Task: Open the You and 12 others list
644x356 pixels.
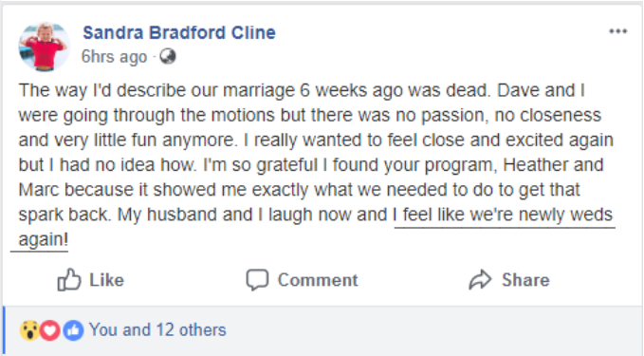Action: point(157,329)
